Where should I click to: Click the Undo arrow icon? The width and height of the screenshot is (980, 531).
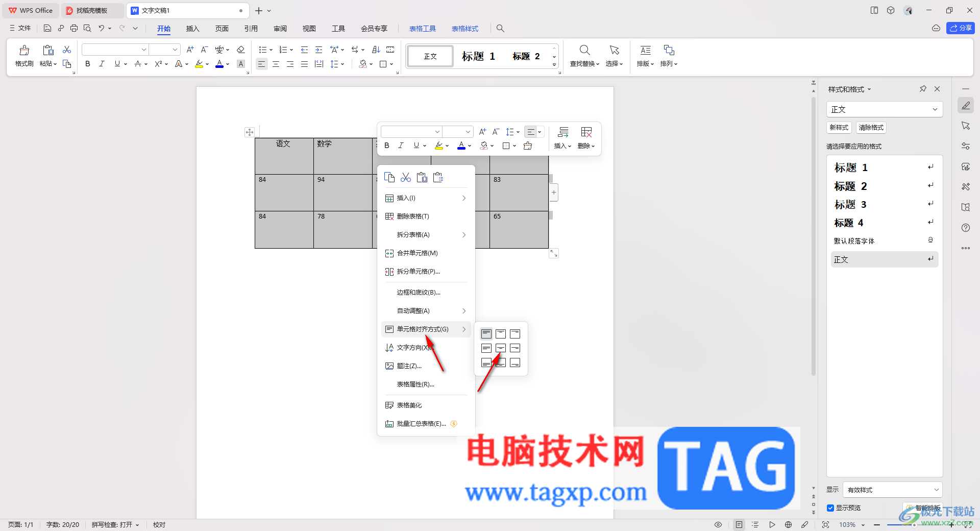(102, 29)
